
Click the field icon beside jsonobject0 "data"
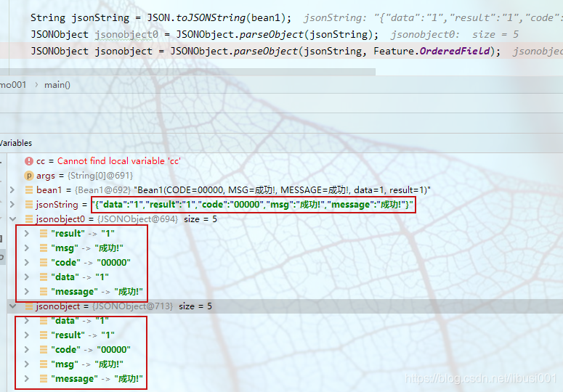pyautogui.click(x=44, y=277)
